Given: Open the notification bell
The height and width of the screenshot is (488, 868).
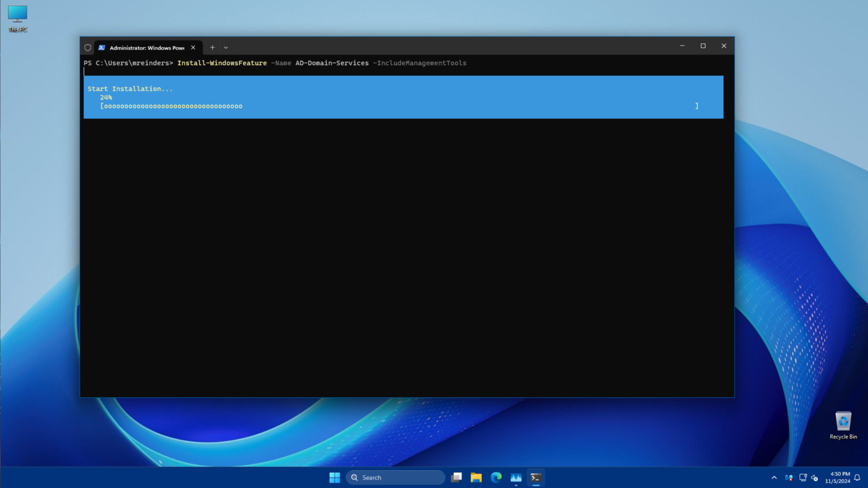Looking at the screenshot, I should [x=857, y=477].
